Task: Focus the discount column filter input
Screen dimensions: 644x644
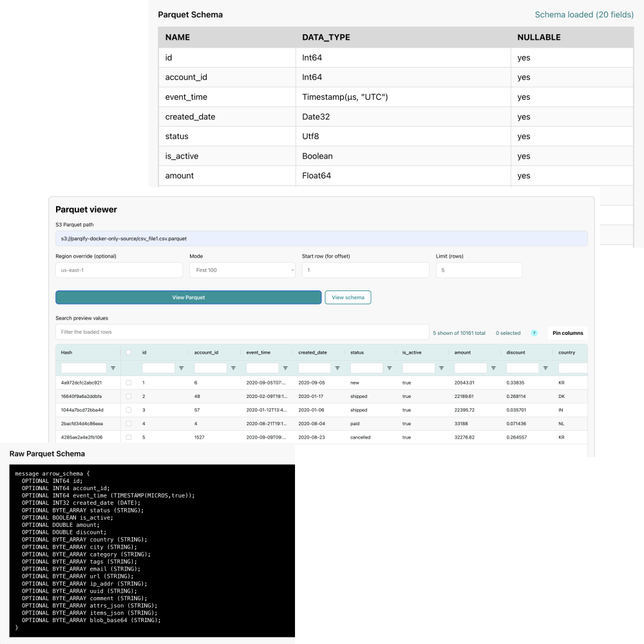Action: 523,368
